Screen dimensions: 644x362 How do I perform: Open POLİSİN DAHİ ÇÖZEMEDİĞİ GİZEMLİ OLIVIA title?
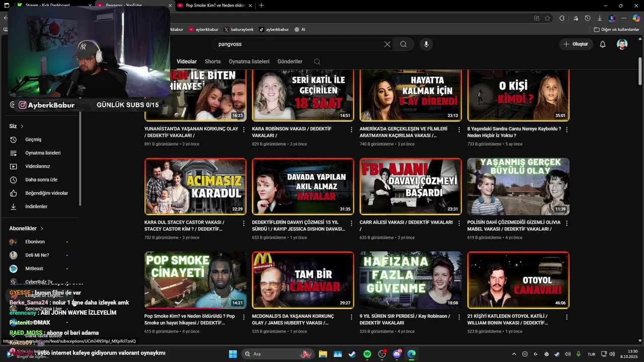point(514,225)
